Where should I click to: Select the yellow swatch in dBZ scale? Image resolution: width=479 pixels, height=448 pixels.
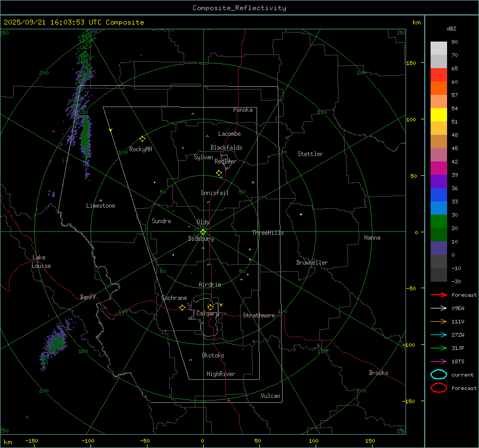(439, 115)
